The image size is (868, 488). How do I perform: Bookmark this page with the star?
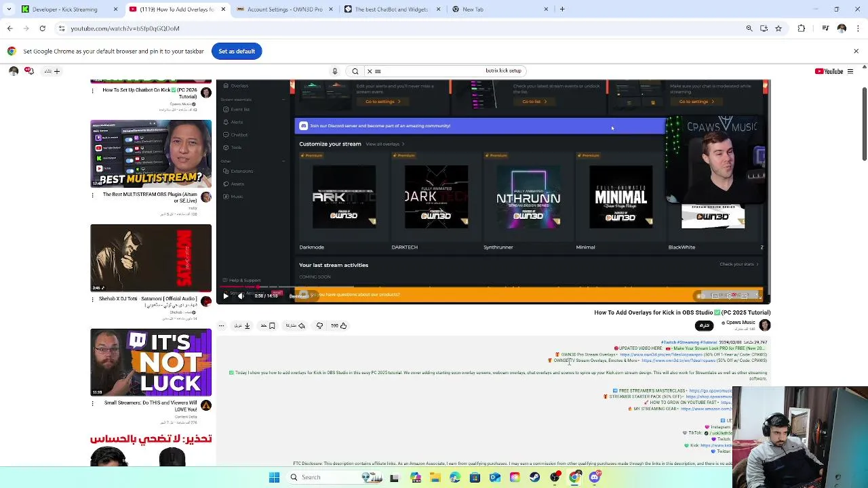(x=778, y=28)
